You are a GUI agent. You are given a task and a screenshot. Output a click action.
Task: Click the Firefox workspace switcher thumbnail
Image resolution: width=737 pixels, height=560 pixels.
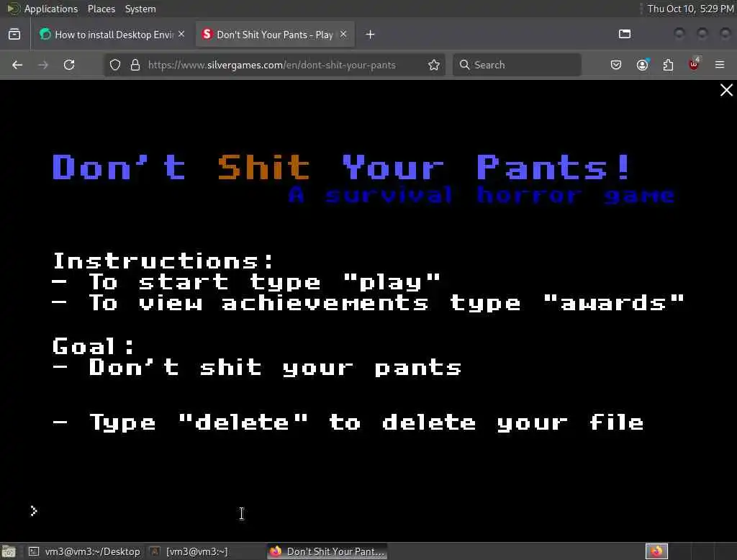pyautogui.click(x=656, y=551)
